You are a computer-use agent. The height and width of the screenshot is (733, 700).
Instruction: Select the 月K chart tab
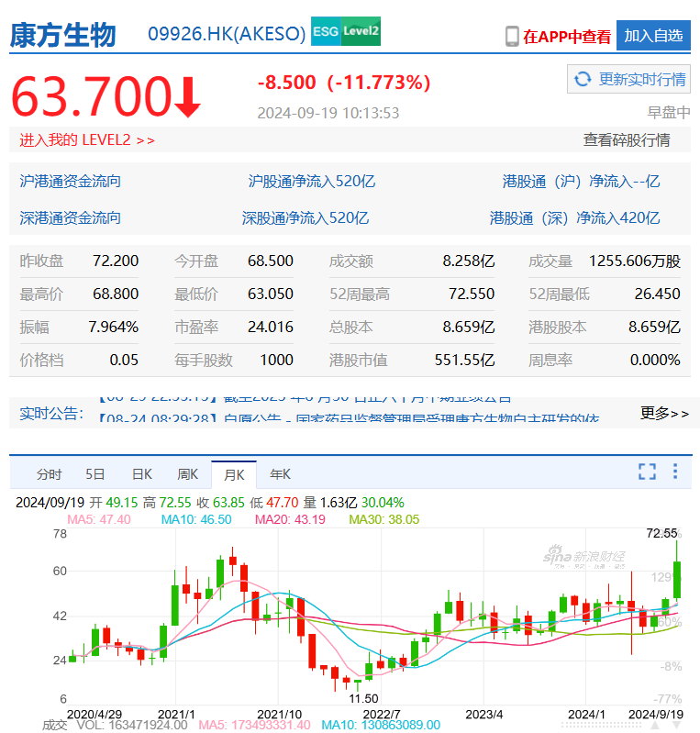point(234,475)
